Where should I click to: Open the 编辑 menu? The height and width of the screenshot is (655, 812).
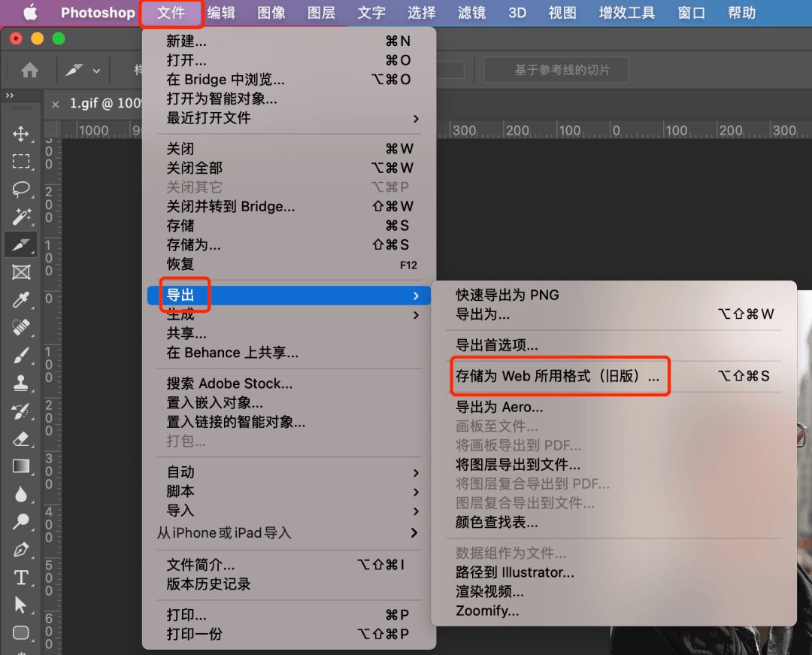coord(221,13)
